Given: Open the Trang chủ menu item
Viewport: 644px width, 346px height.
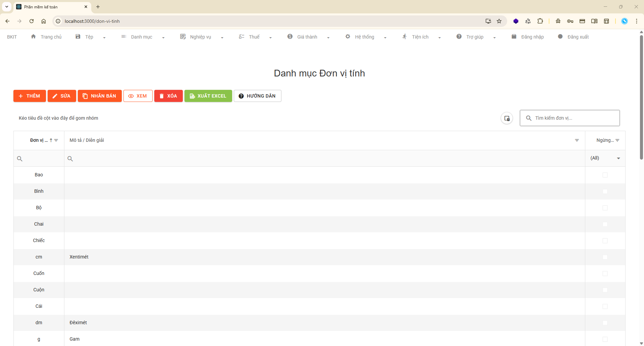Looking at the screenshot, I should (51, 37).
